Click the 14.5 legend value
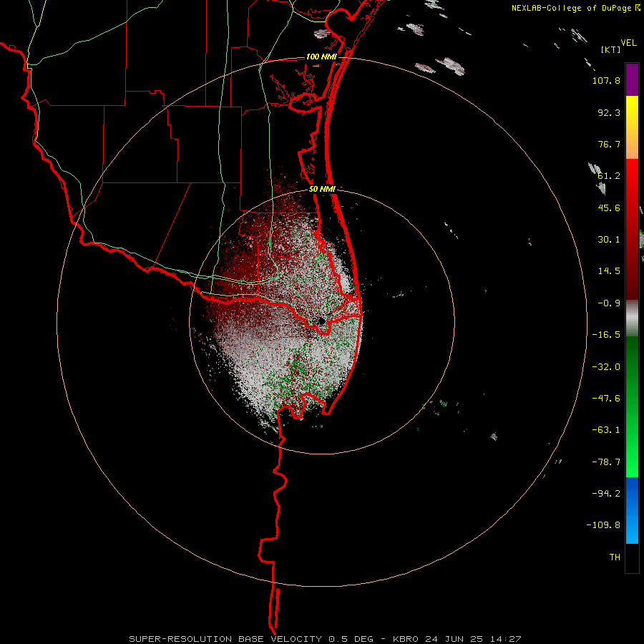 pos(609,271)
